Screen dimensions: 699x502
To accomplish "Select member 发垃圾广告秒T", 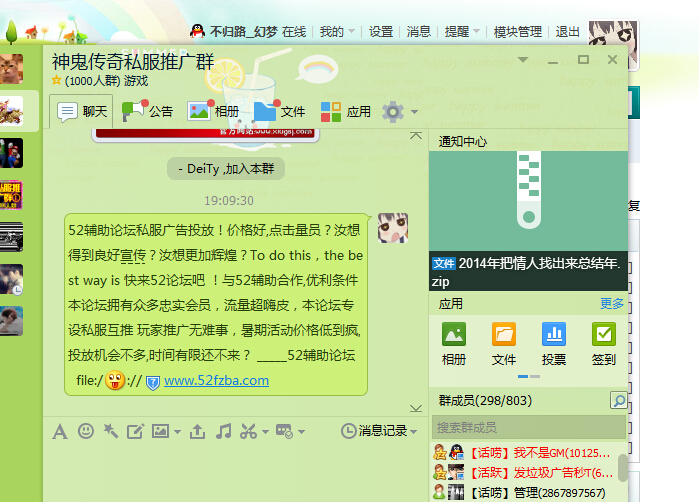I will (x=522, y=473).
